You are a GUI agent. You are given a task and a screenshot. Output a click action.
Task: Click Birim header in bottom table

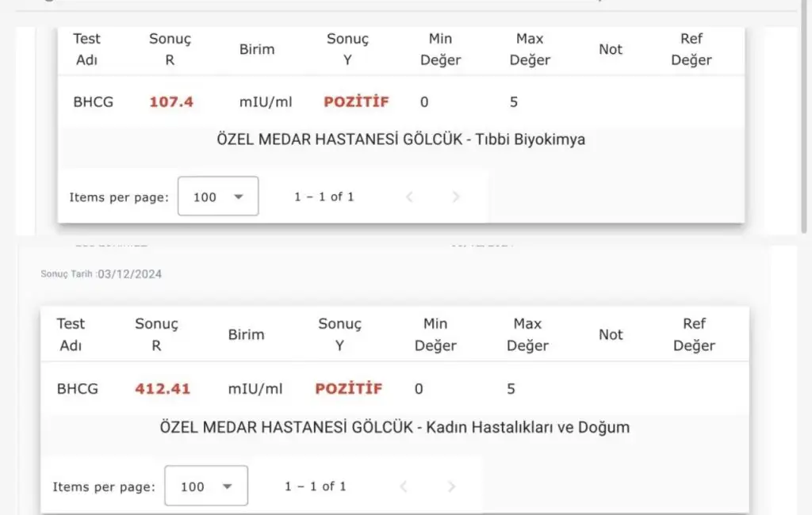tap(246, 334)
